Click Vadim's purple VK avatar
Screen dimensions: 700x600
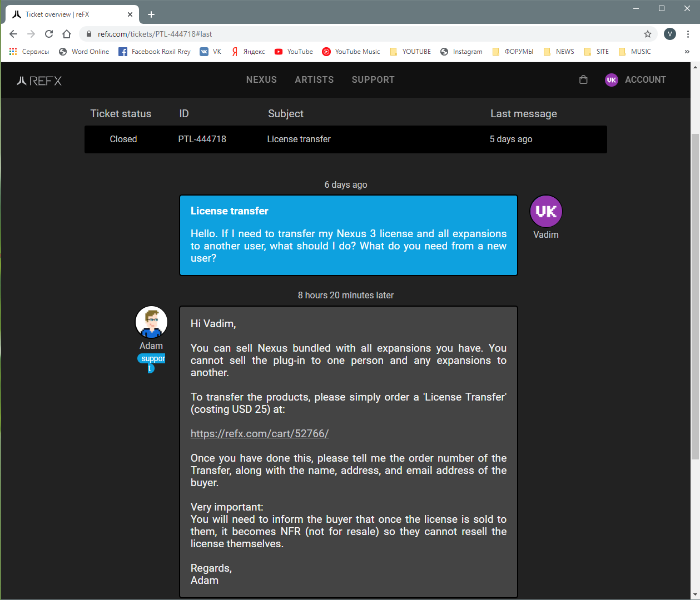[546, 211]
